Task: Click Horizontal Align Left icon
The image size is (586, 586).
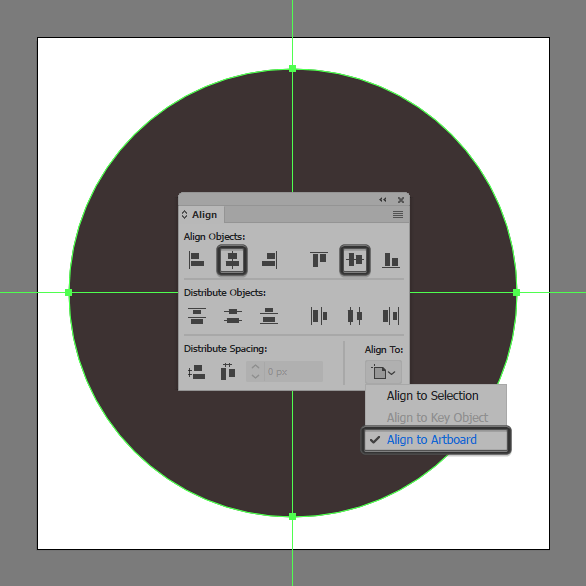Action: pos(196,260)
